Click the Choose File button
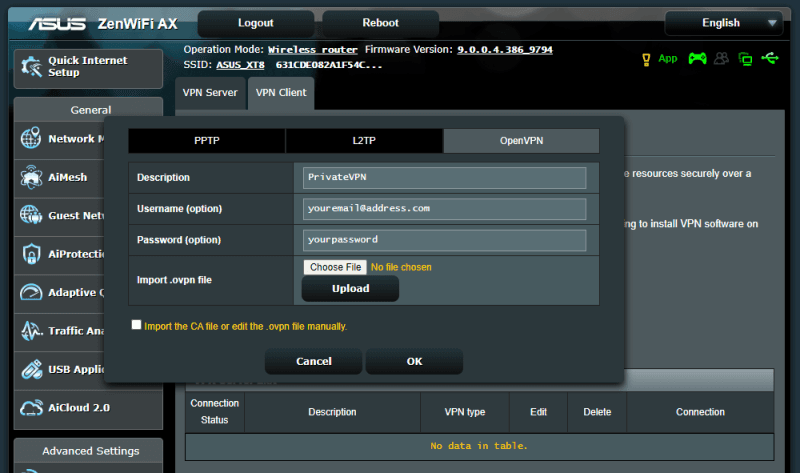Image resolution: width=800 pixels, height=473 pixels. [335, 267]
